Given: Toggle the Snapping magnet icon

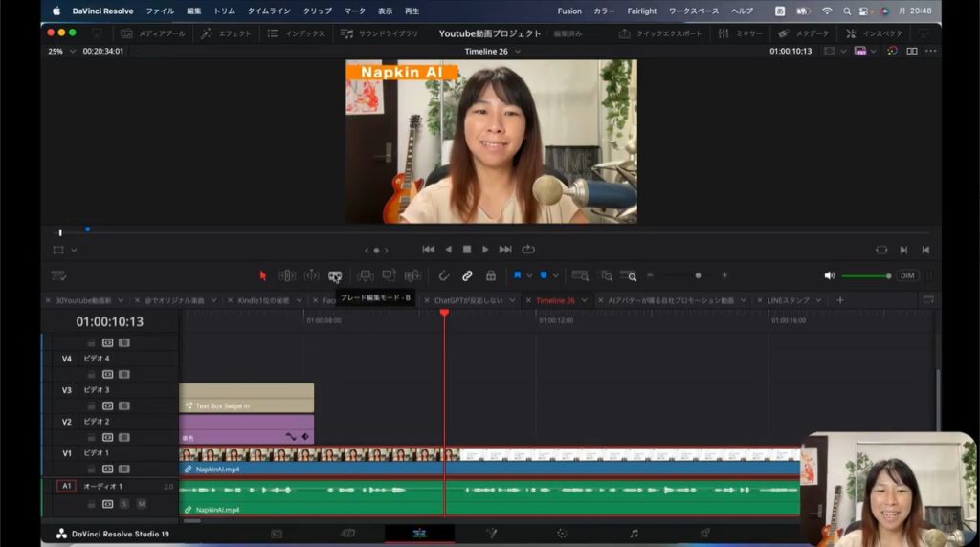Looking at the screenshot, I should tap(444, 275).
